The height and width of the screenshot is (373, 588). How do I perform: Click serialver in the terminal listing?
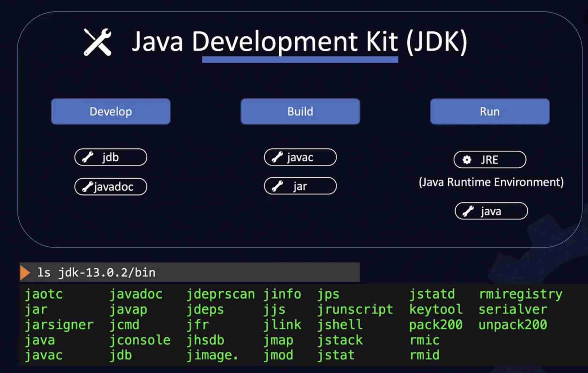[x=513, y=309]
